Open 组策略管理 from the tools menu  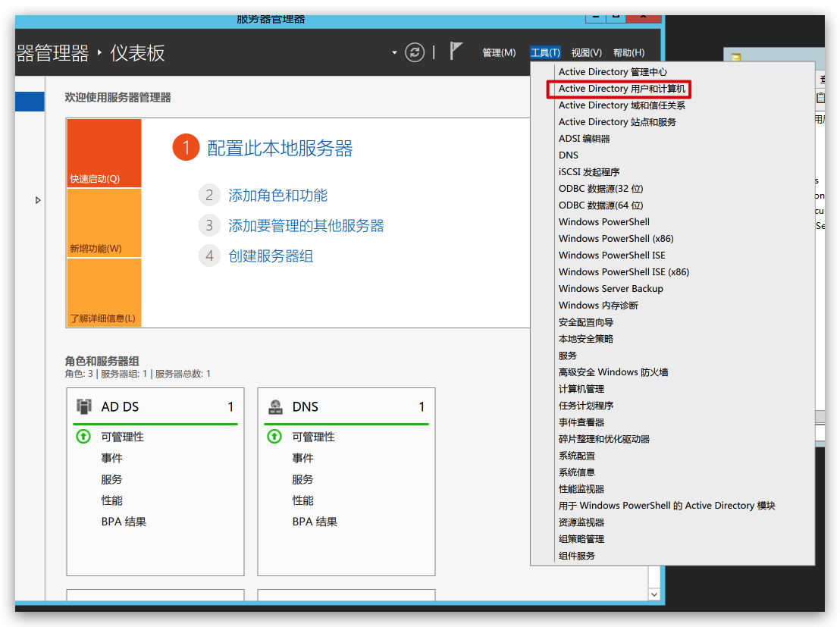click(x=581, y=539)
